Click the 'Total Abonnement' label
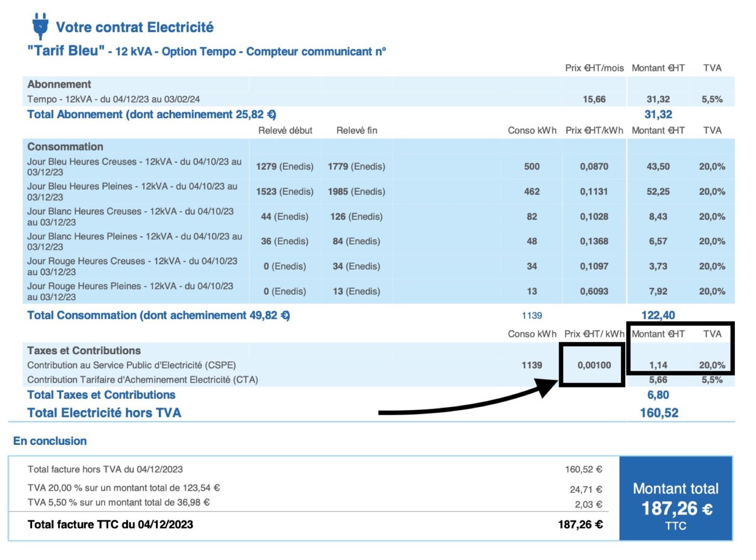Viewport: 756px width, 560px height. (x=152, y=115)
